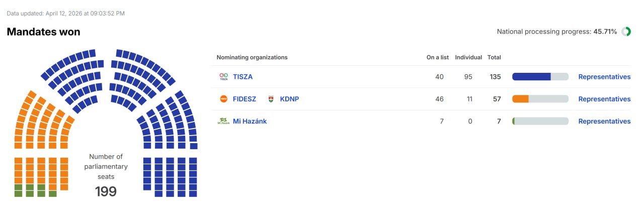Viewport: 644px width, 219px height.
Task: Click the Nominating organizations column header
Action: coord(252,57)
